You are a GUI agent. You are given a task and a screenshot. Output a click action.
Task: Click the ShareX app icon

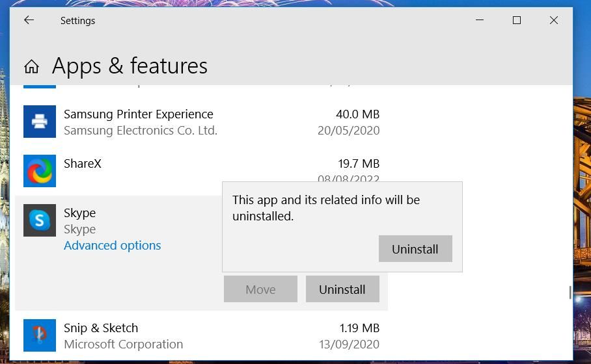click(x=40, y=171)
